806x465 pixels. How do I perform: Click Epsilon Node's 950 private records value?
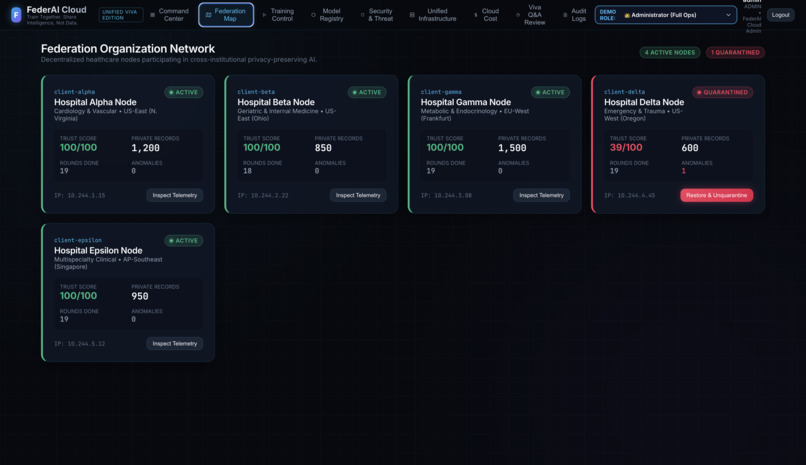pyautogui.click(x=140, y=296)
